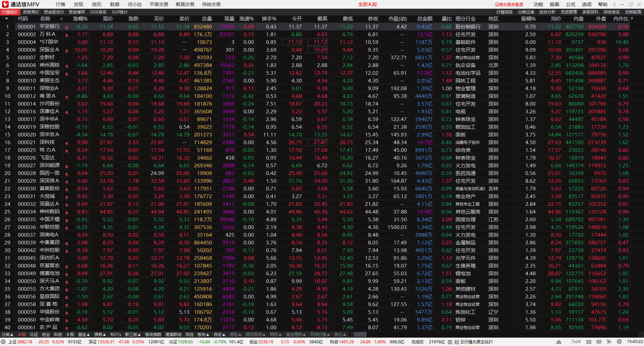Screen dimensions: 644x346
Task: Click the lightning bolt icon in status bar
Action: [x=619, y=342]
